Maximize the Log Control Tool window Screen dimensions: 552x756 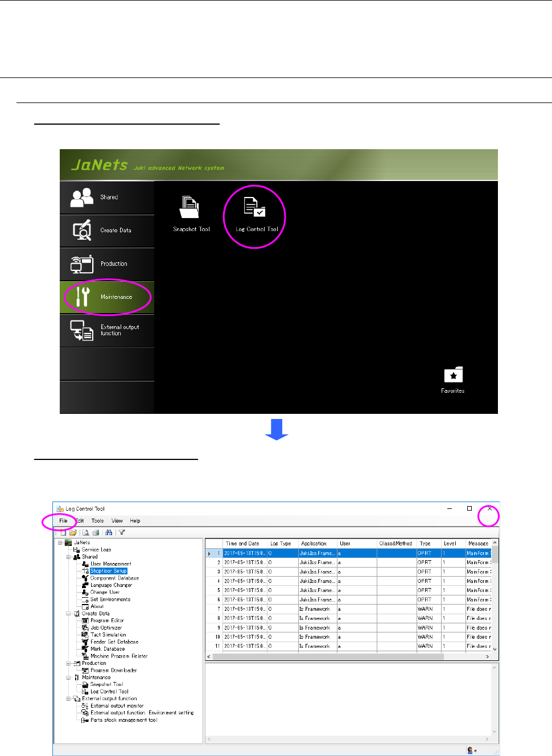point(469,508)
